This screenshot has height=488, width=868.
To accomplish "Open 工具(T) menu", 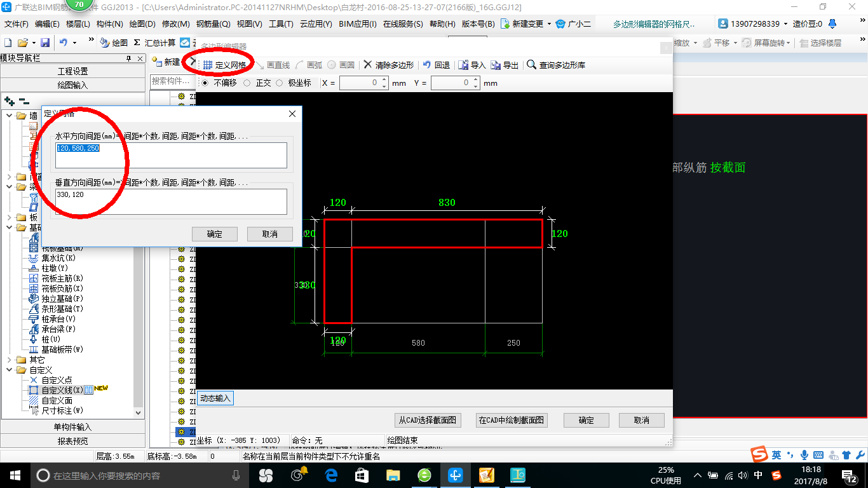I will 281,24.
